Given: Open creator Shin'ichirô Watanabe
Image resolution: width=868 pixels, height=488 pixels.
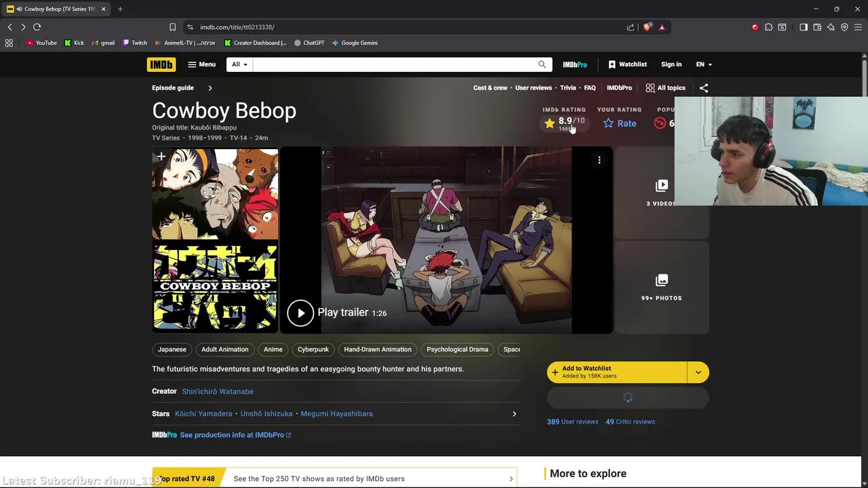Looking at the screenshot, I should coord(218,391).
